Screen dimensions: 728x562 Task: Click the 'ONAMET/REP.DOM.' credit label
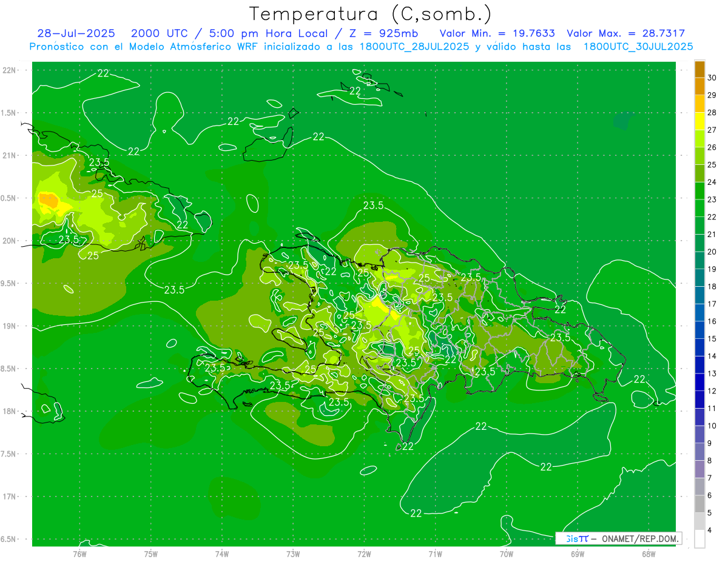pos(641,538)
